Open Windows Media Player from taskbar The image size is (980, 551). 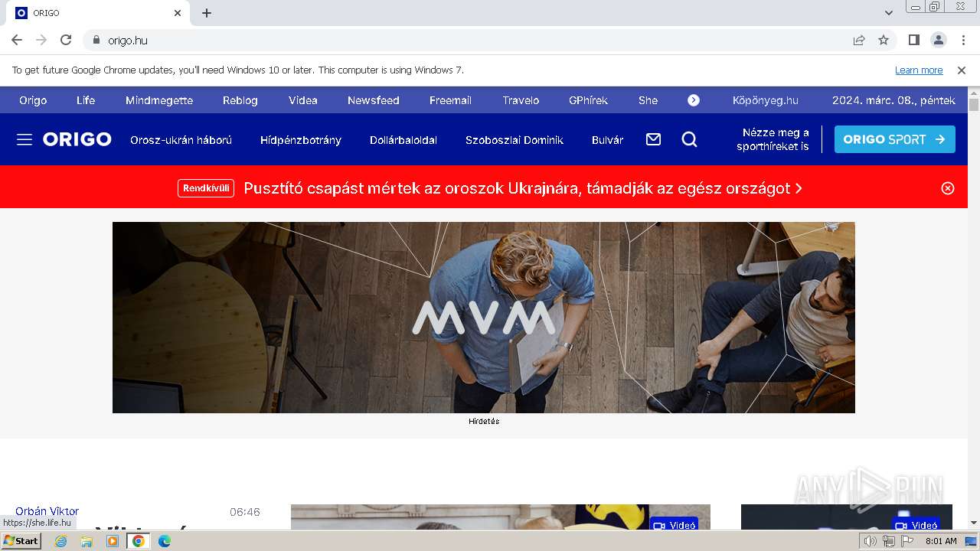[x=113, y=541]
